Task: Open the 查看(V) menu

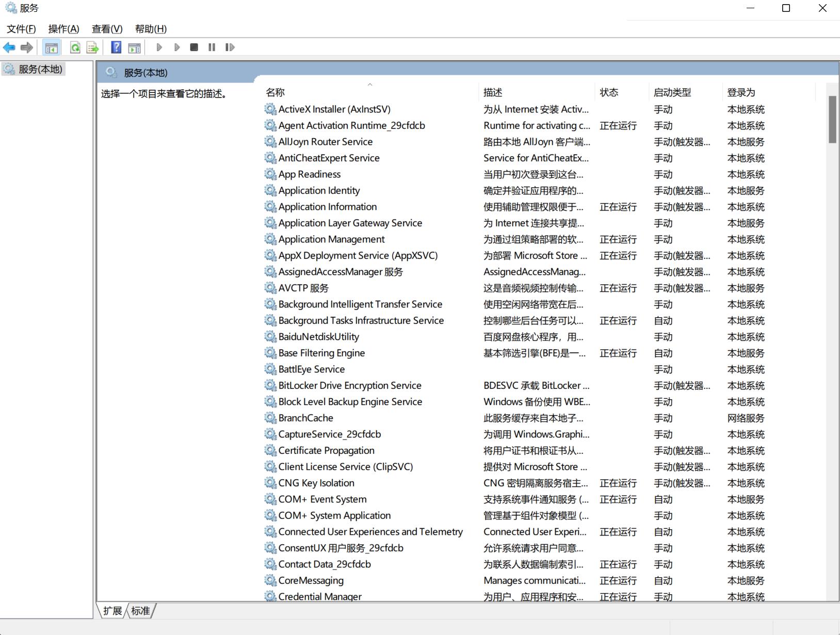Action: pyautogui.click(x=107, y=29)
